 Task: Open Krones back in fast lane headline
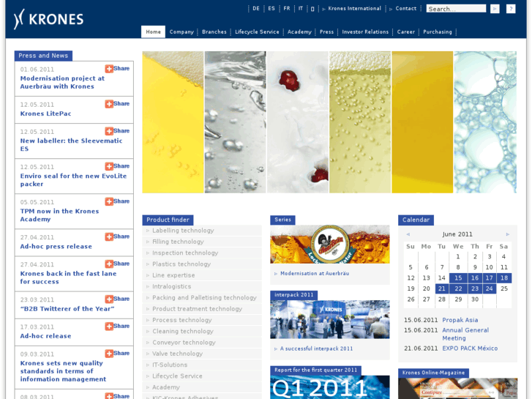(68, 277)
